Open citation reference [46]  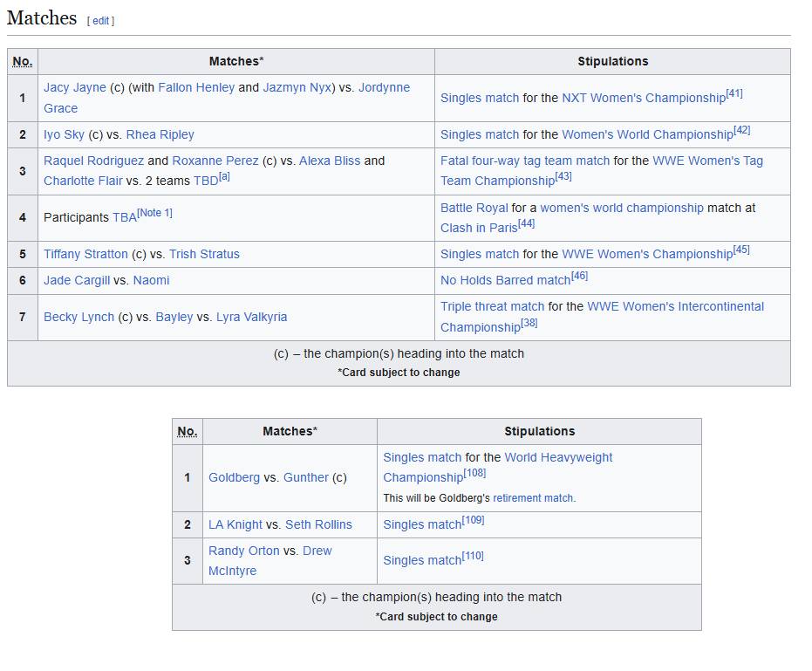point(579,276)
